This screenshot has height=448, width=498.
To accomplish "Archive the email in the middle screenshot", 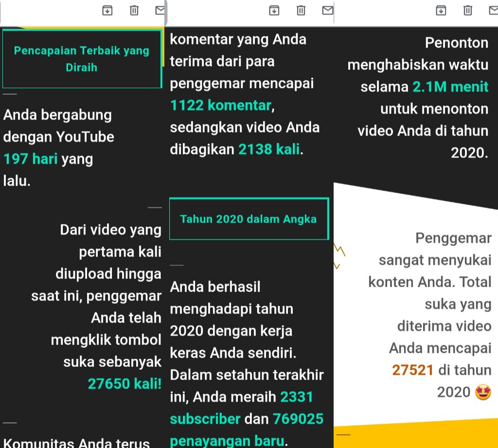I will click(274, 11).
